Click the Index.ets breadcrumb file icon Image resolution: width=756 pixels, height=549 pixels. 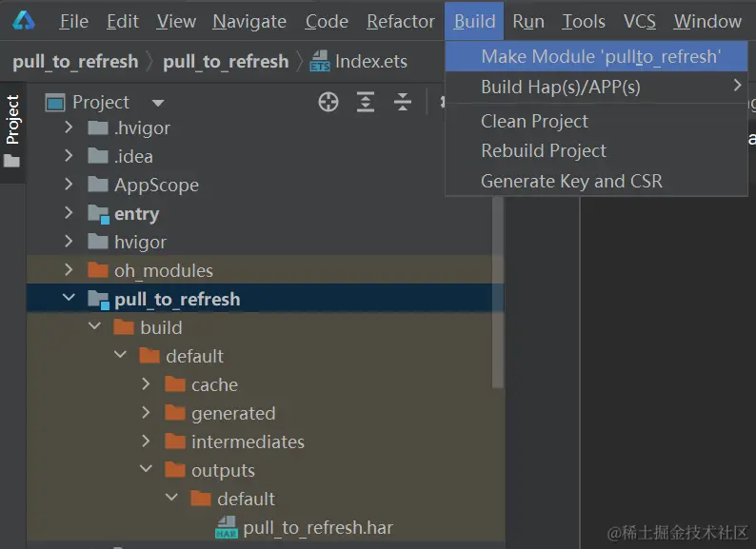(x=320, y=61)
